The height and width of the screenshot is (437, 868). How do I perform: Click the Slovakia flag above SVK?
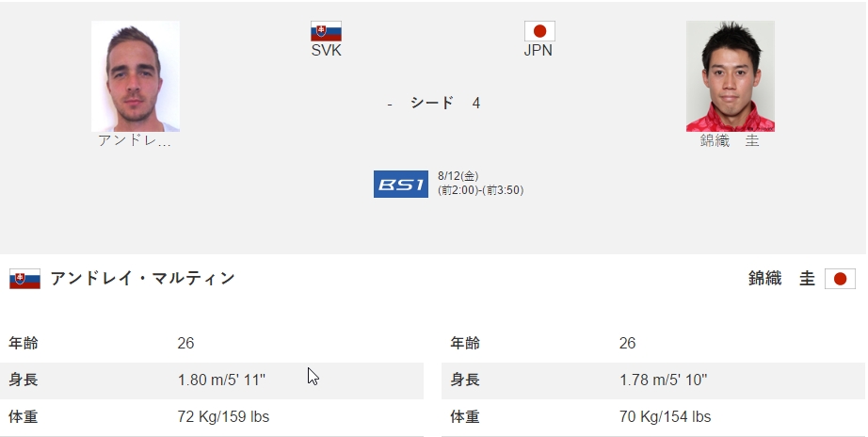click(x=326, y=31)
